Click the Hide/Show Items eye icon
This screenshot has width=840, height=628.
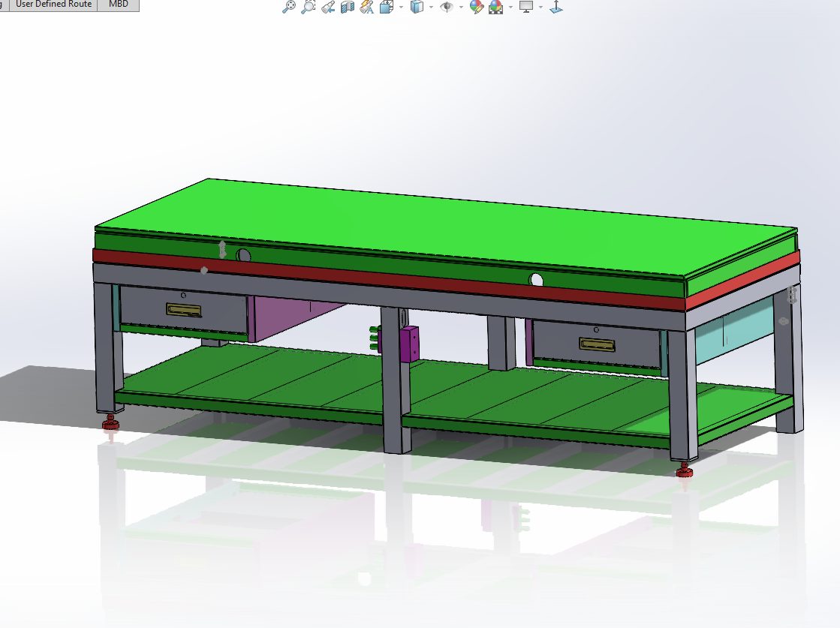pos(446,7)
